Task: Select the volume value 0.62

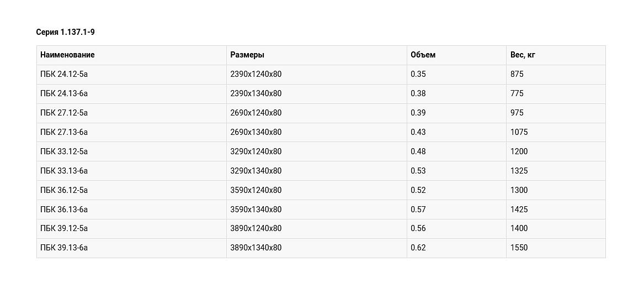Action: (x=418, y=248)
